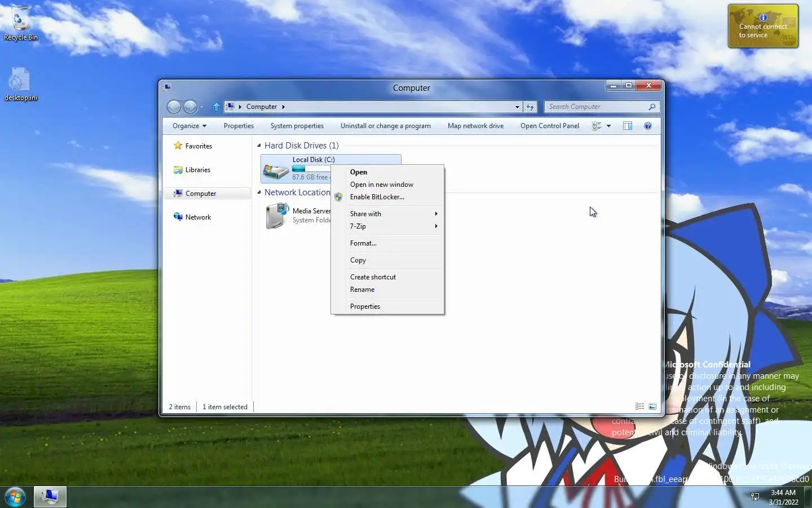Refresh the Computer folder view
The width and height of the screenshot is (812, 508).
530,107
